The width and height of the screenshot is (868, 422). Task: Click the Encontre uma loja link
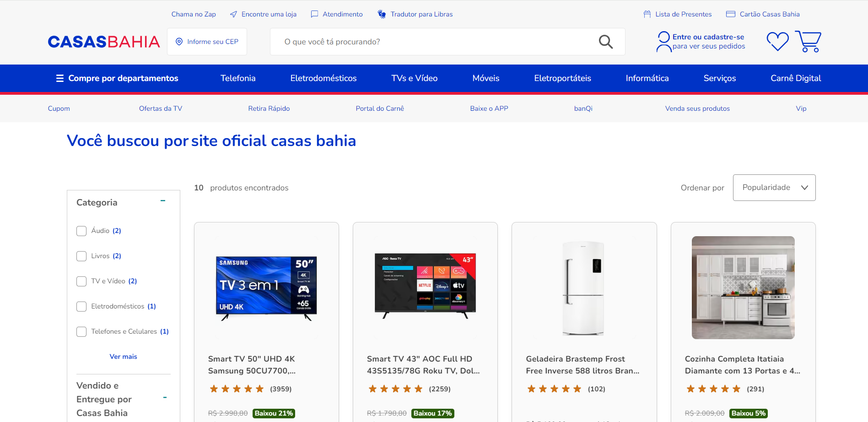(x=269, y=14)
